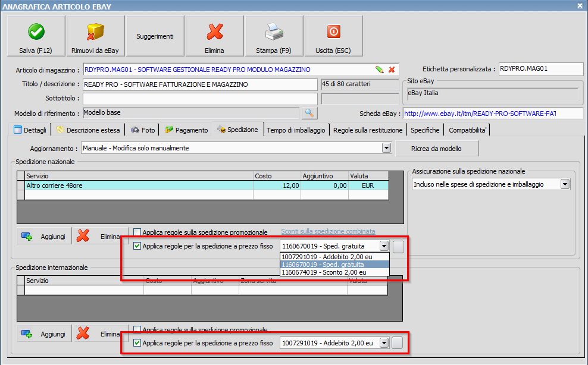This screenshot has width=588, height=365.
Task: Expand the Assicurazione sulla spedizione nazionale dropdown
Action: point(565,184)
